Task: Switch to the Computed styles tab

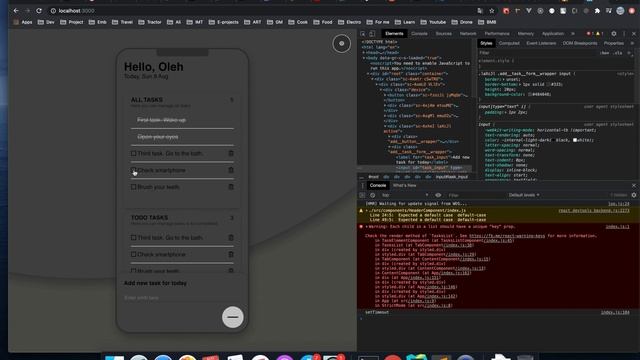Action: (509, 43)
